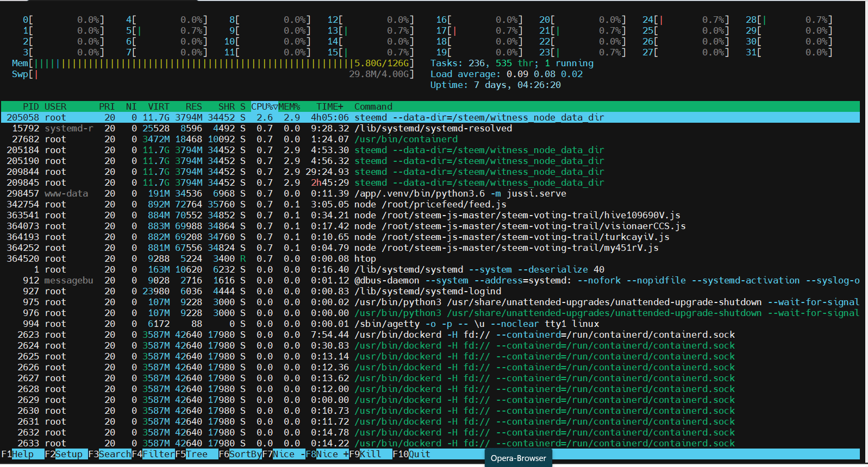The image size is (868, 467).
Task: Select unattended-upgrade-shutdown row PID 975
Action: [430, 302]
